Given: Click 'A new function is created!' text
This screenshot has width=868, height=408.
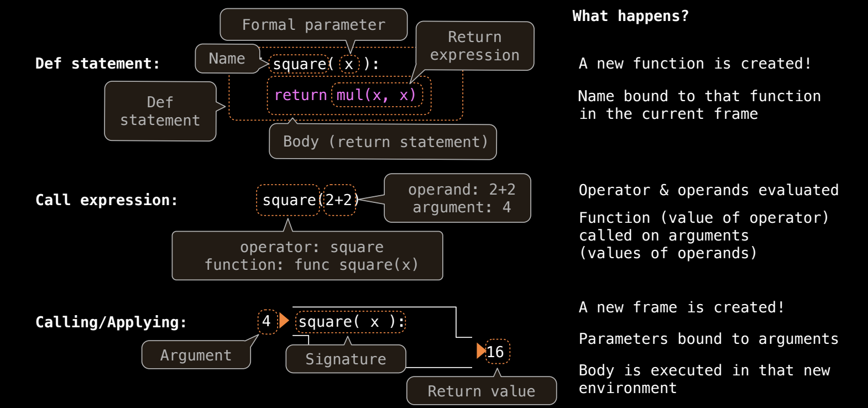Looking at the screenshot, I should tap(695, 64).
